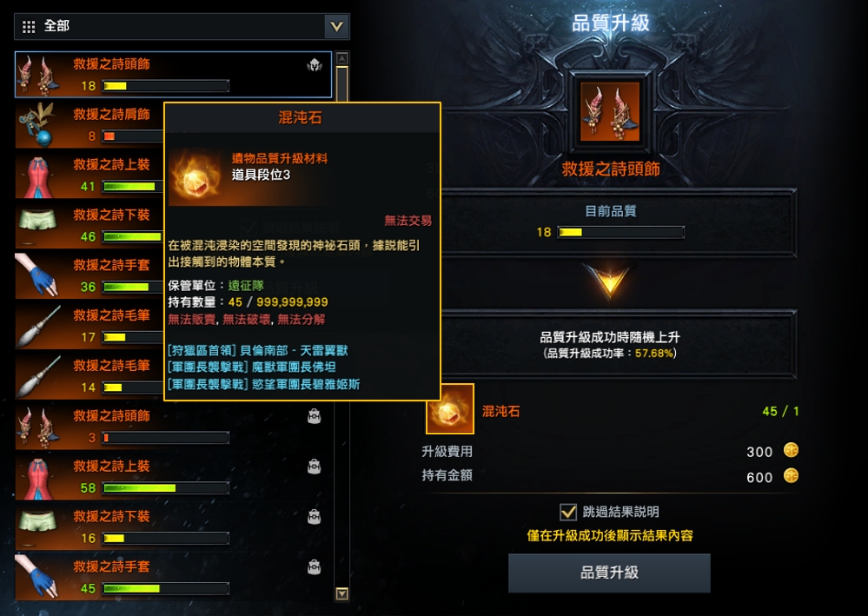This screenshot has width=868, height=616.
Task: Select 救援之詩頭飾 with quality 3
Action: coord(173,427)
